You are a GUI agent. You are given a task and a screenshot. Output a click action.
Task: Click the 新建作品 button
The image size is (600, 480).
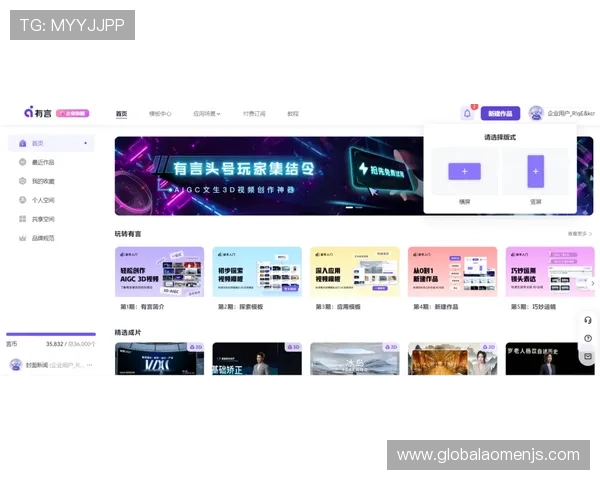pyautogui.click(x=500, y=113)
